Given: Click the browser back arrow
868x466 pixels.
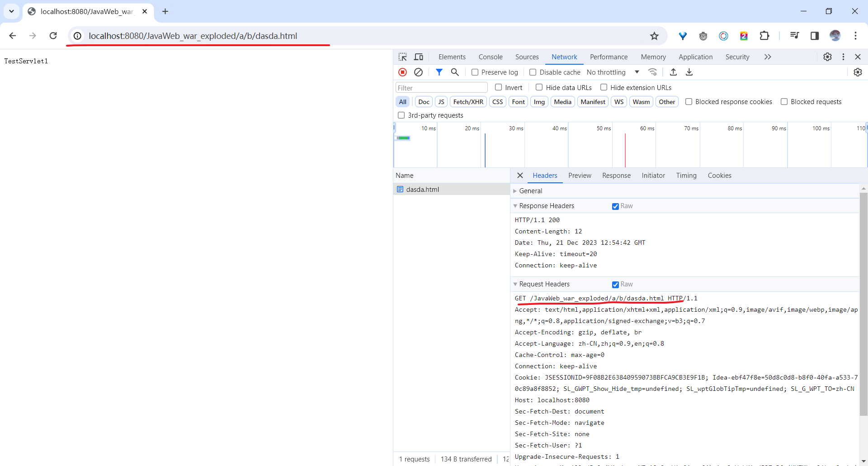Looking at the screenshot, I should 13,36.
